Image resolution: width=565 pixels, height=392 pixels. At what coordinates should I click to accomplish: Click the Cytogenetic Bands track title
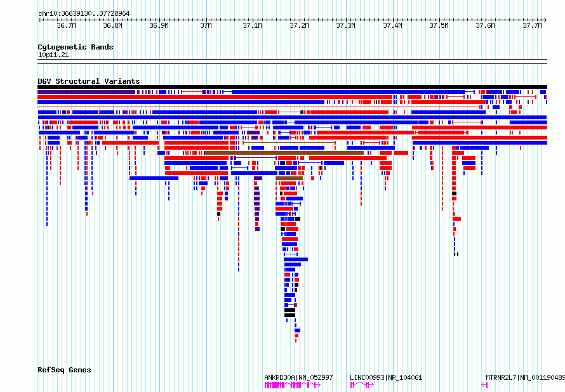(x=76, y=47)
